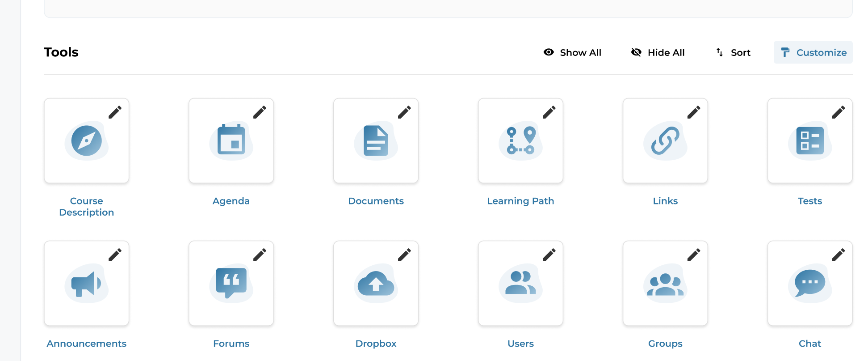Edit the Tests tool card
The image size is (868, 361).
839,113
